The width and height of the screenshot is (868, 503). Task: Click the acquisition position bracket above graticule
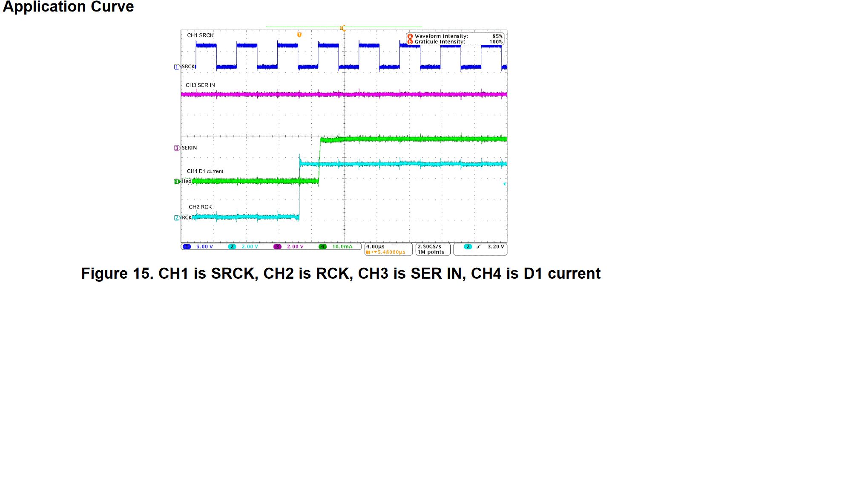[343, 28]
